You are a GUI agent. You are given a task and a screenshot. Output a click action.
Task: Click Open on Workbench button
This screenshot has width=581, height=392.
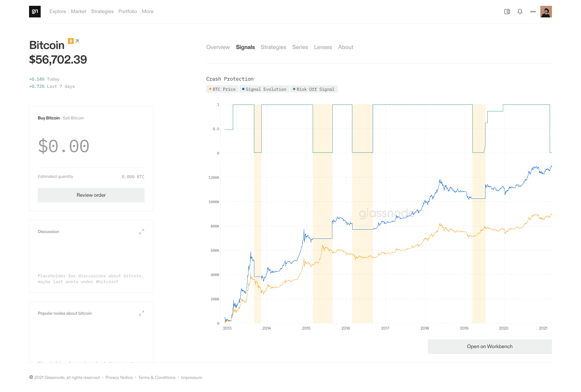pyautogui.click(x=489, y=347)
